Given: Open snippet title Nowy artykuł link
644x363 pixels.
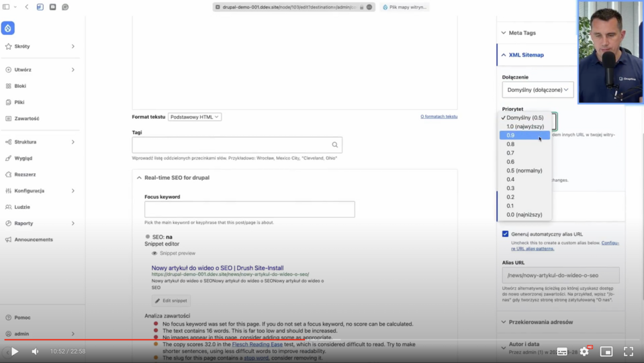Looking at the screenshot, I should pos(218,268).
